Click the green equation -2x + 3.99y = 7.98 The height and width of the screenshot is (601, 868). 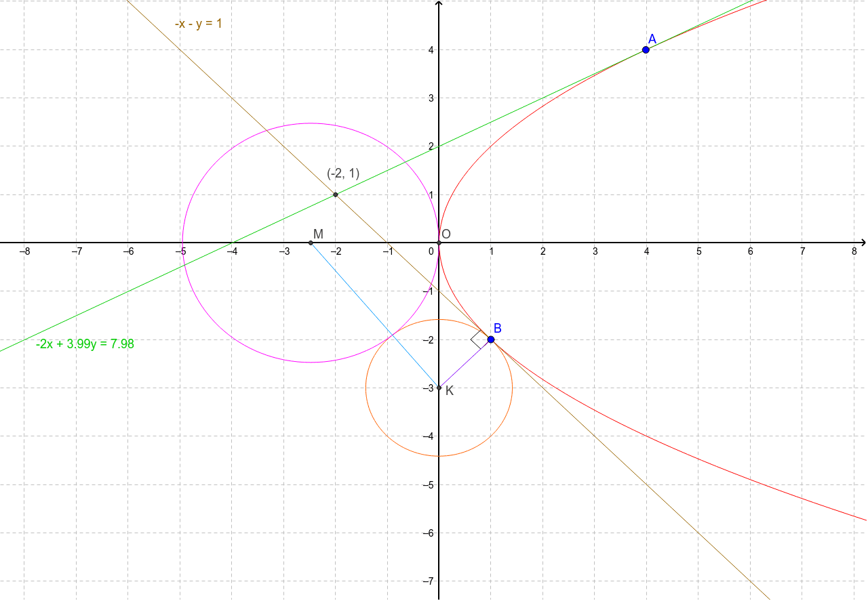(85, 344)
